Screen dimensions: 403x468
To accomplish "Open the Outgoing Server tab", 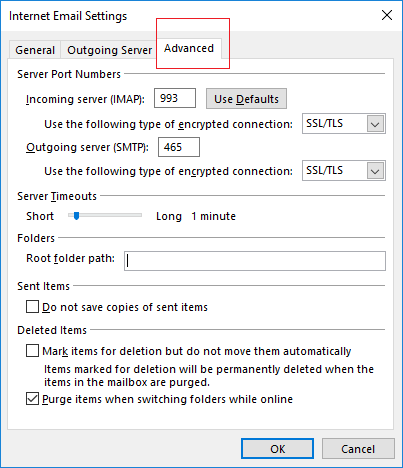I will pos(109,50).
